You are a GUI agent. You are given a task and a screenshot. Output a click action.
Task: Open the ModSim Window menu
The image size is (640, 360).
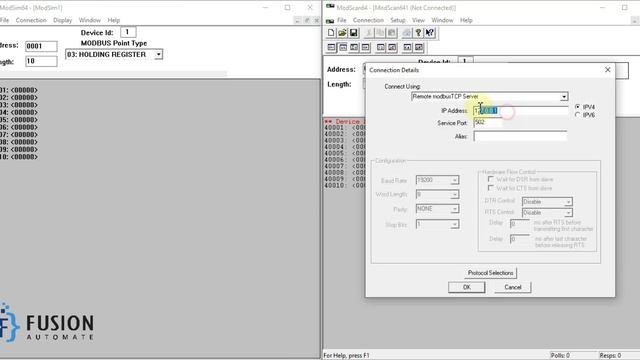89,20
